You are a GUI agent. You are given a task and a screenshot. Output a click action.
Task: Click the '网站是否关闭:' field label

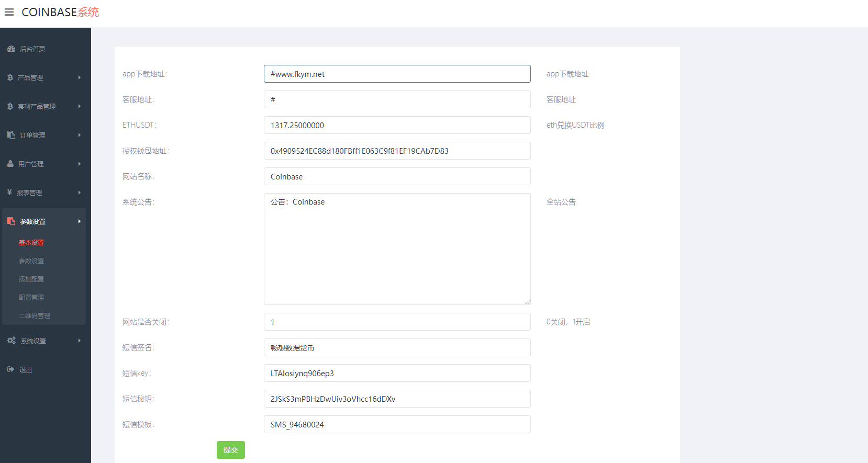coord(146,322)
